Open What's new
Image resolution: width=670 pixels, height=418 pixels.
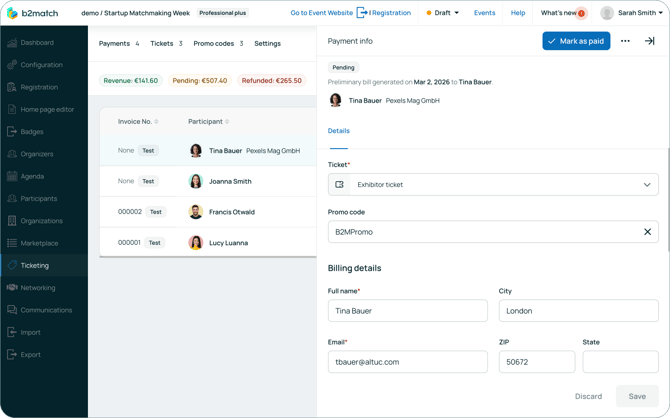click(558, 13)
